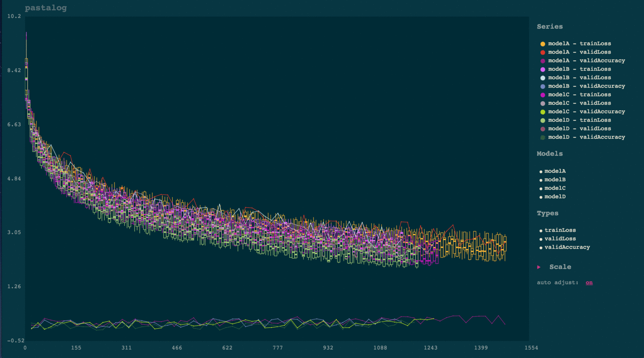Expand the Scale section triangle
This screenshot has height=358, width=644.
(x=539, y=267)
